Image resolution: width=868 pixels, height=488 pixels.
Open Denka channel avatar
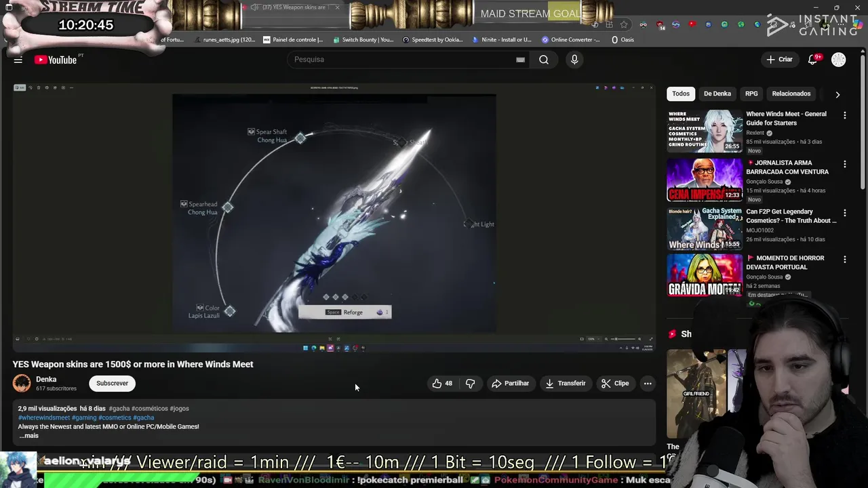[x=22, y=384]
